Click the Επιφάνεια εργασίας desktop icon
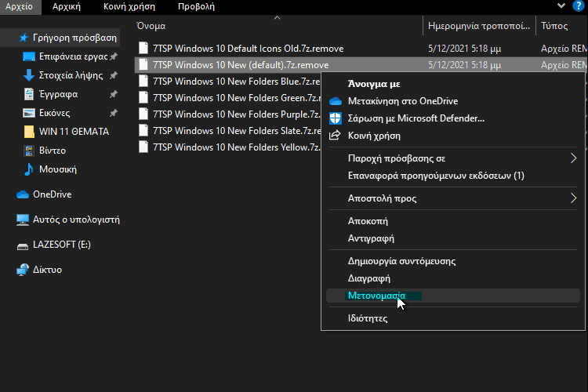 click(29, 56)
